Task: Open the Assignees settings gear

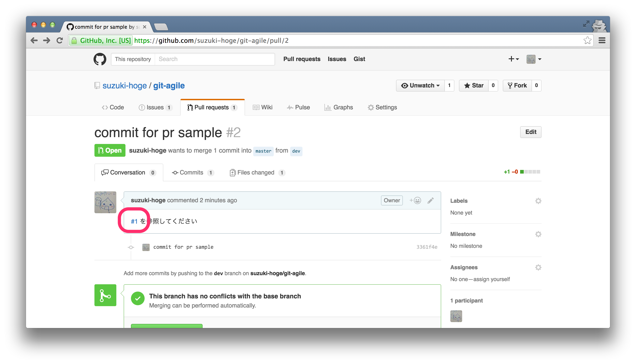Action: [x=538, y=267]
